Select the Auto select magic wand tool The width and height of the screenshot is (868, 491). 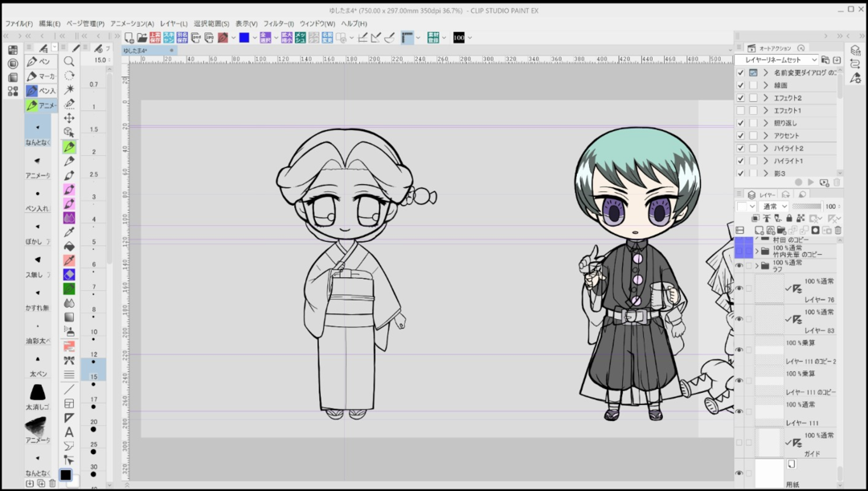(x=69, y=89)
